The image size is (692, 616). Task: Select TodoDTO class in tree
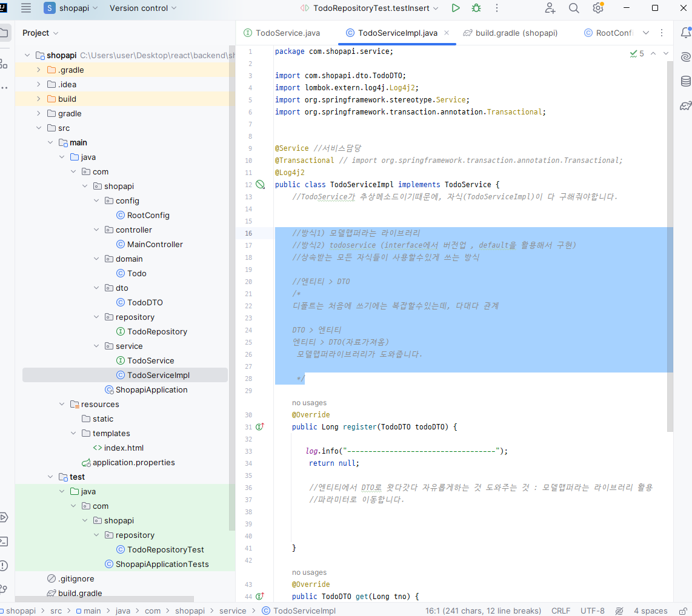(x=145, y=302)
